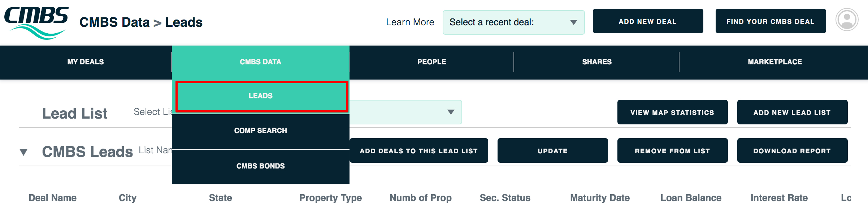Sort by Maturity Date column header

(600, 198)
